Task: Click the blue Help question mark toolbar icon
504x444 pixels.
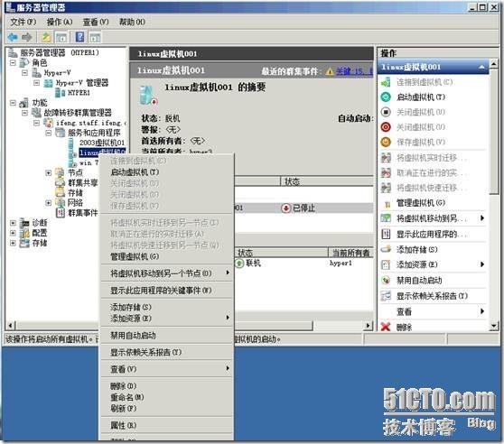Action: 79,37
